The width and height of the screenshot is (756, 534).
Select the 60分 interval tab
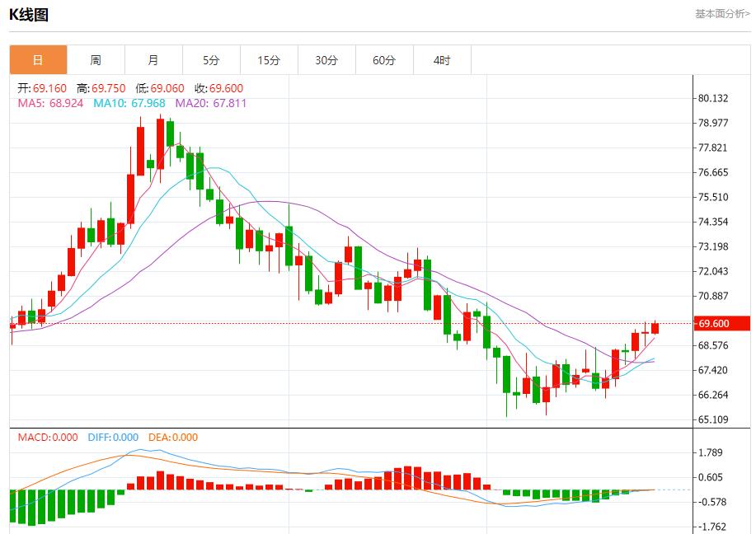384,60
